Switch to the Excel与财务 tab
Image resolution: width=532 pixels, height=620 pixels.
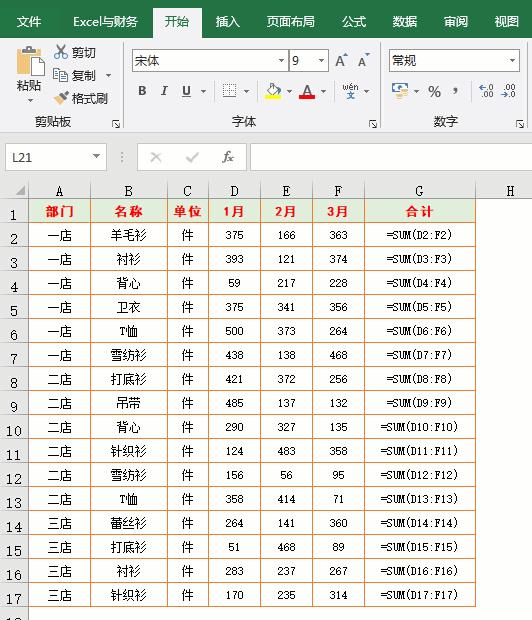coord(105,22)
